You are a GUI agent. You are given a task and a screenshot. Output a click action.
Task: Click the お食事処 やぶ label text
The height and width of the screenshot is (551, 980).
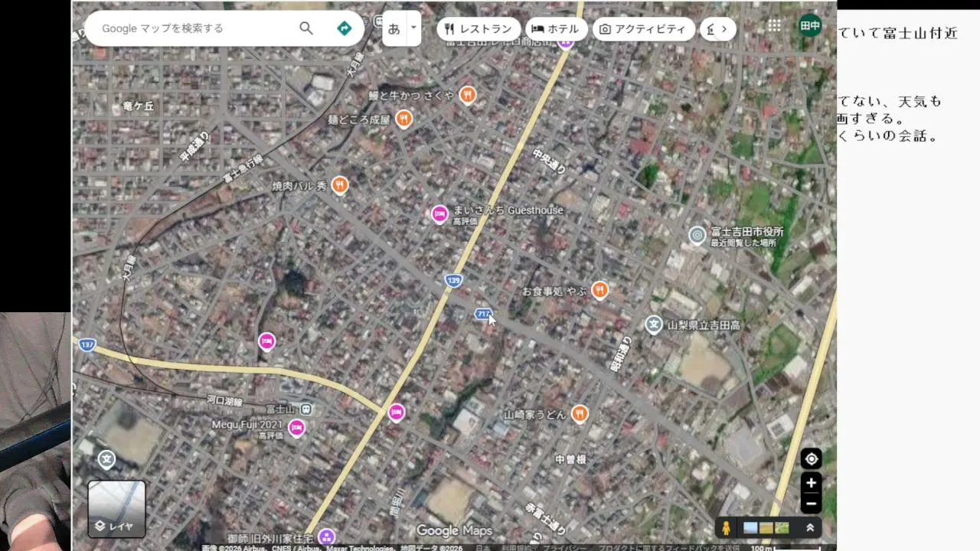[x=554, y=292]
